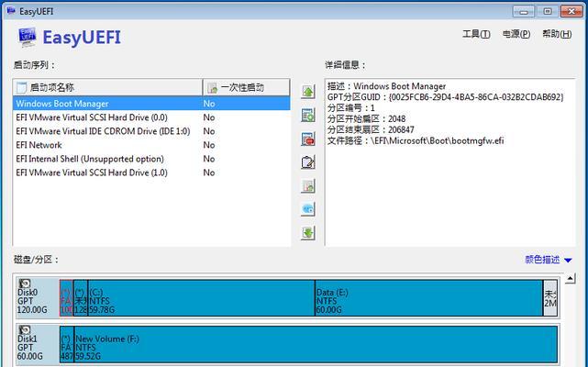Select EFI VMware Virtual SCSI Hard Drive (0.0)
The width and height of the screenshot is (588, 367).
151,117
